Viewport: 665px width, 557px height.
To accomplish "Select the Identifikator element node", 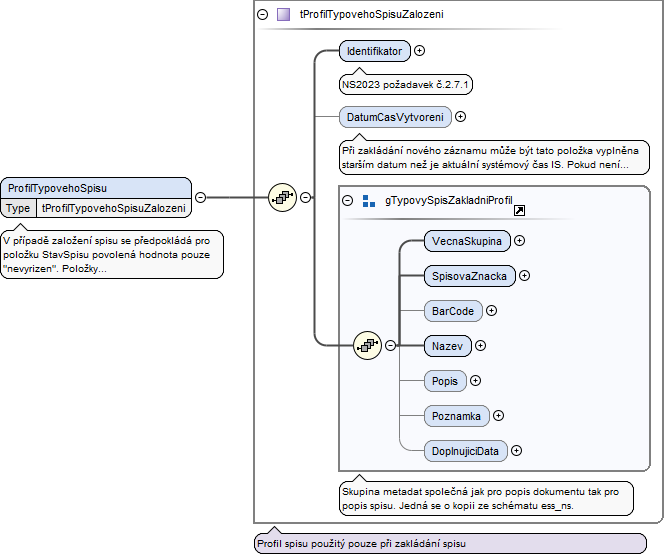I will click(x=375, y=51).
